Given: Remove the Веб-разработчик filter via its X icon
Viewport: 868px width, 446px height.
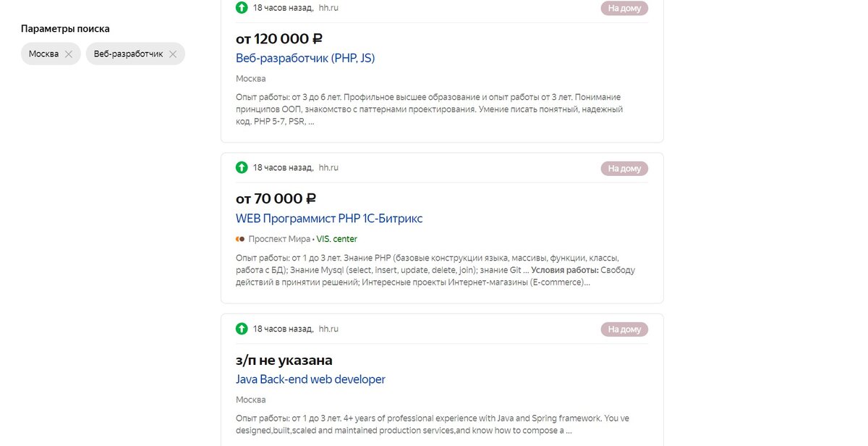Looking at the screenshot, I should (173, 54).
